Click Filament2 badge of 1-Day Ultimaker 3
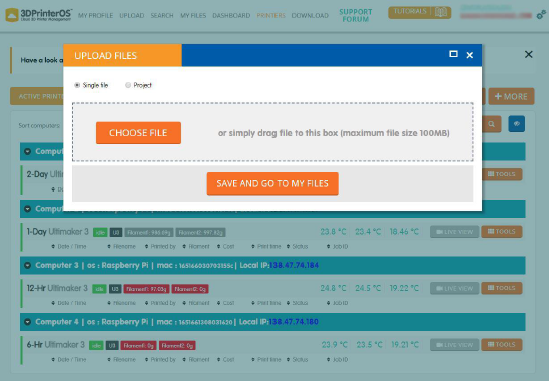The height and width of the screenshot is (381, 549). coord(200,233)
